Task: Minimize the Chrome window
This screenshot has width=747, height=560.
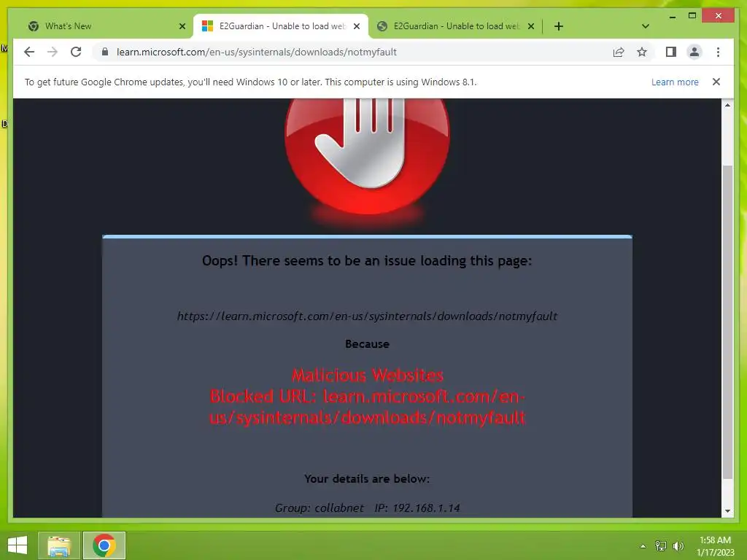Action: (x=672, y=16)
